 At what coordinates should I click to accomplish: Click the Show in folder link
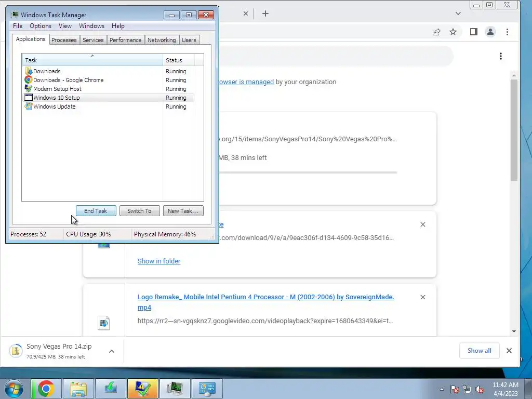tap(159, 261)
